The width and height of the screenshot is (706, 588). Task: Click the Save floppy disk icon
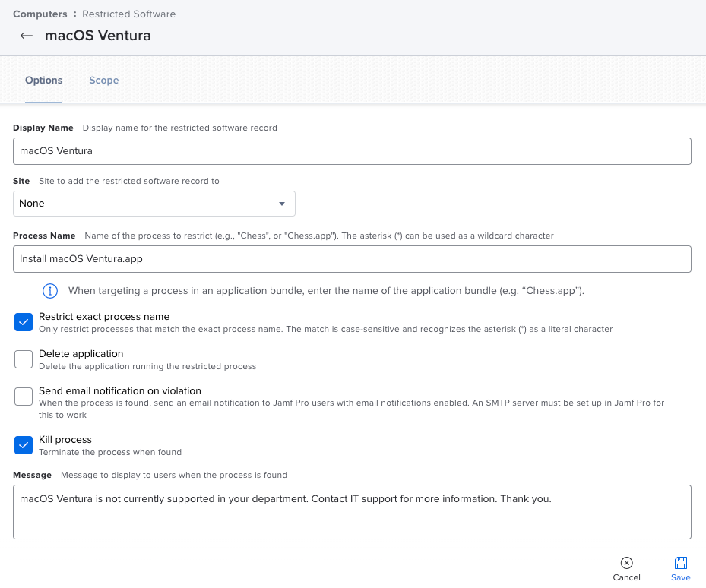click(680, 563)
